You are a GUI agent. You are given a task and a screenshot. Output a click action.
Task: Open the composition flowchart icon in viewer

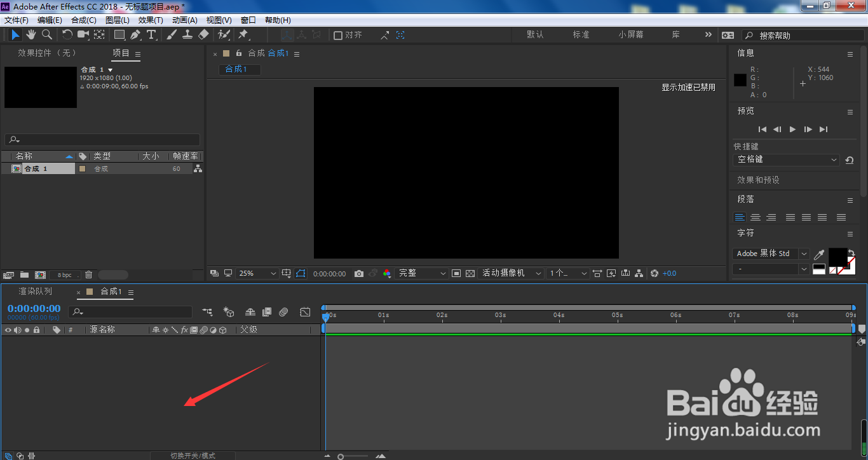pos(639,273)
